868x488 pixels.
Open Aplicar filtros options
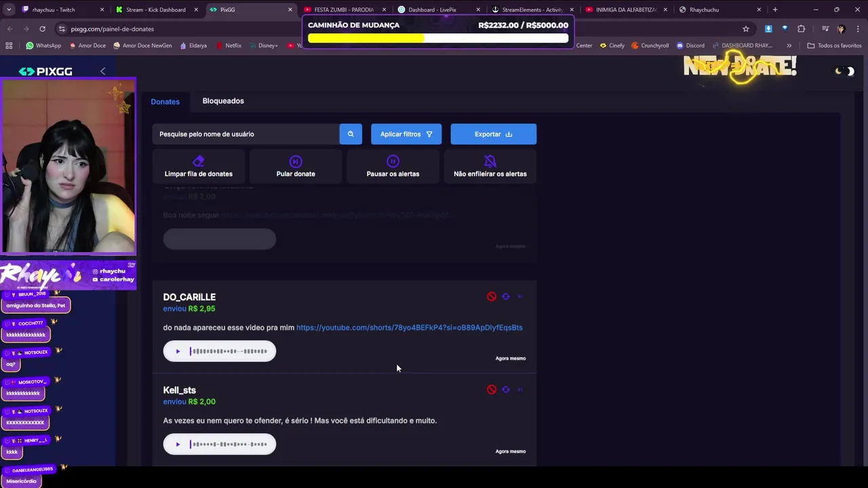(406, 134)
